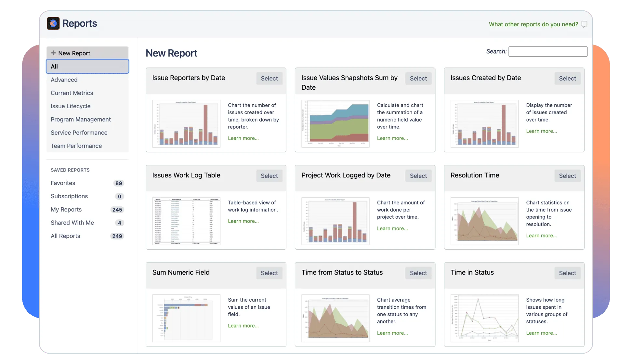Click the 'What other reports do you need?' link

533,24
